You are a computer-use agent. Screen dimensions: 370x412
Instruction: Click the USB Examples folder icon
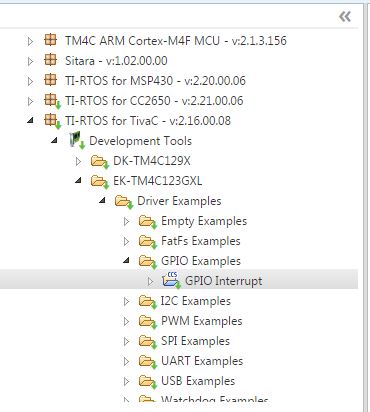[148, 382]
